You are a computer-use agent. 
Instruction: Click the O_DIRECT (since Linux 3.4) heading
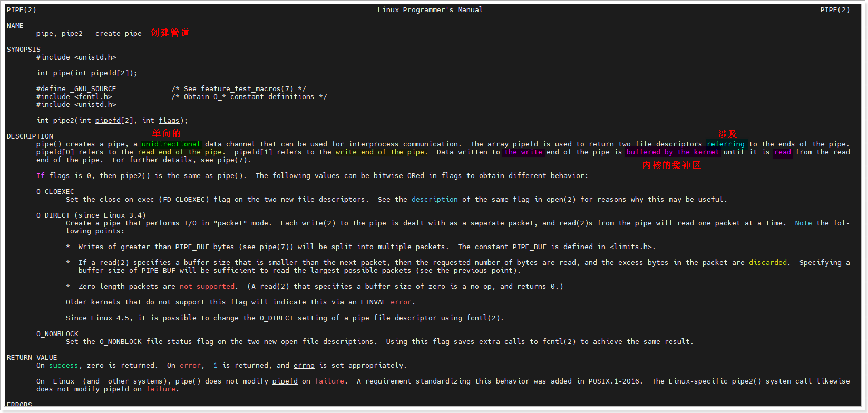(91, 215)
